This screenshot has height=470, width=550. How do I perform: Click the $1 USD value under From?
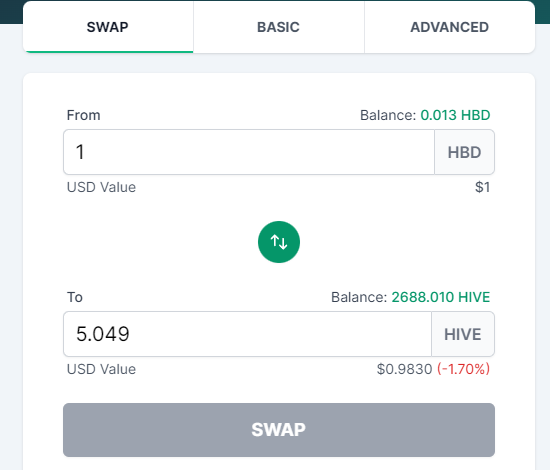coord(483,187)
